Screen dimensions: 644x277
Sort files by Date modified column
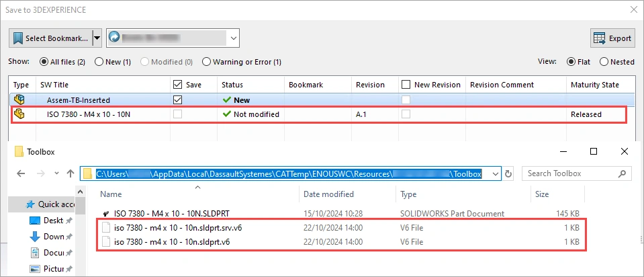click(329, 194)
